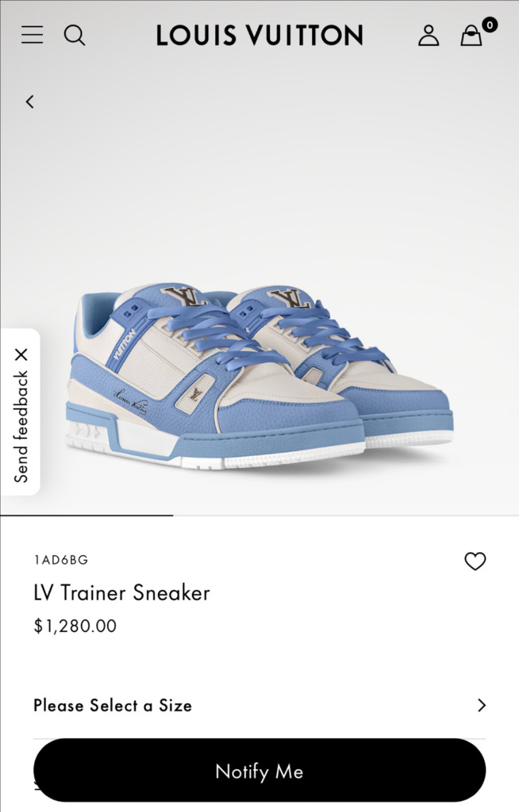Select the LV Trainer Sneaker title

point(122,593)
